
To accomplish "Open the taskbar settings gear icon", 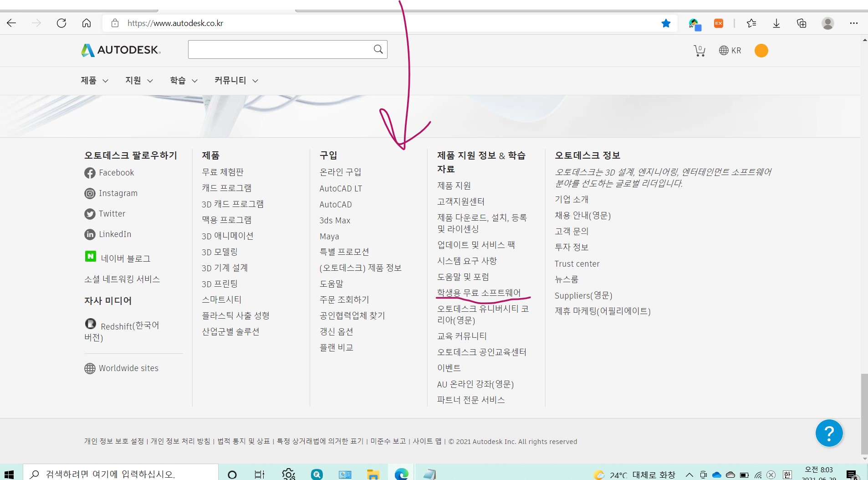I will [x=289, y=474].
